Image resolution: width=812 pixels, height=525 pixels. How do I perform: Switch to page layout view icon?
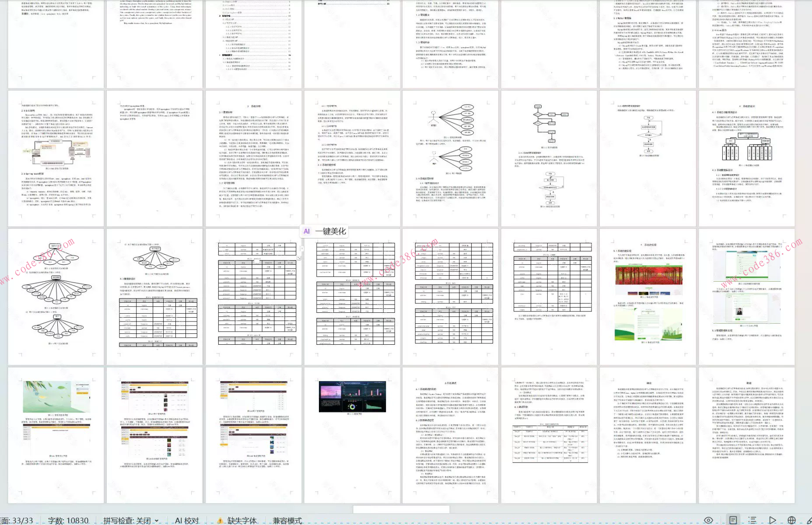(x=733, y=520)
